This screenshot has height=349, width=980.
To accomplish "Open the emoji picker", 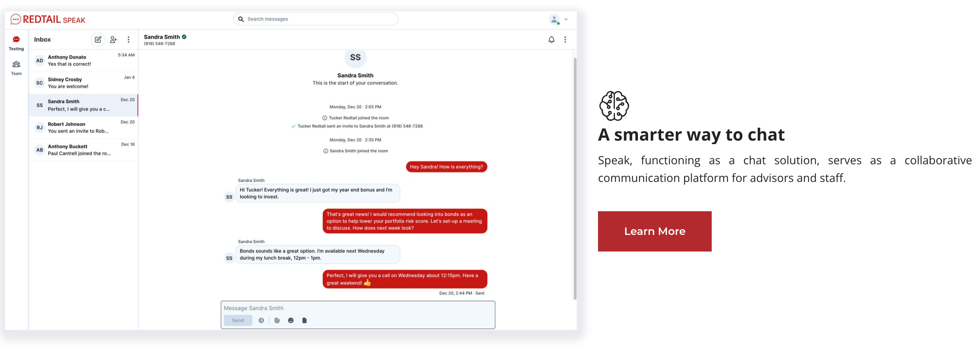I will tap(291, 320).
